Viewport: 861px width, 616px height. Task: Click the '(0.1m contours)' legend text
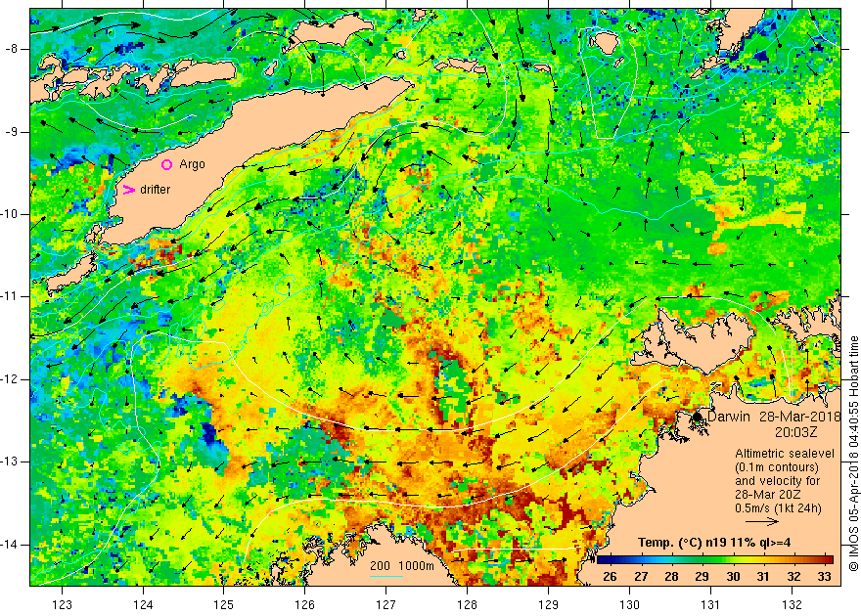[777, 467]
